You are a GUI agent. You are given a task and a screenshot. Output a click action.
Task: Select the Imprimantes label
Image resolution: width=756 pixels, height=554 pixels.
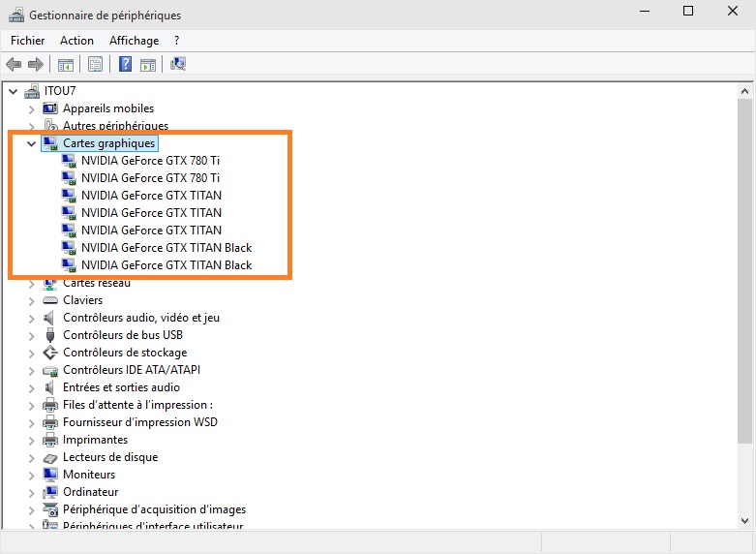click(96, 440)
